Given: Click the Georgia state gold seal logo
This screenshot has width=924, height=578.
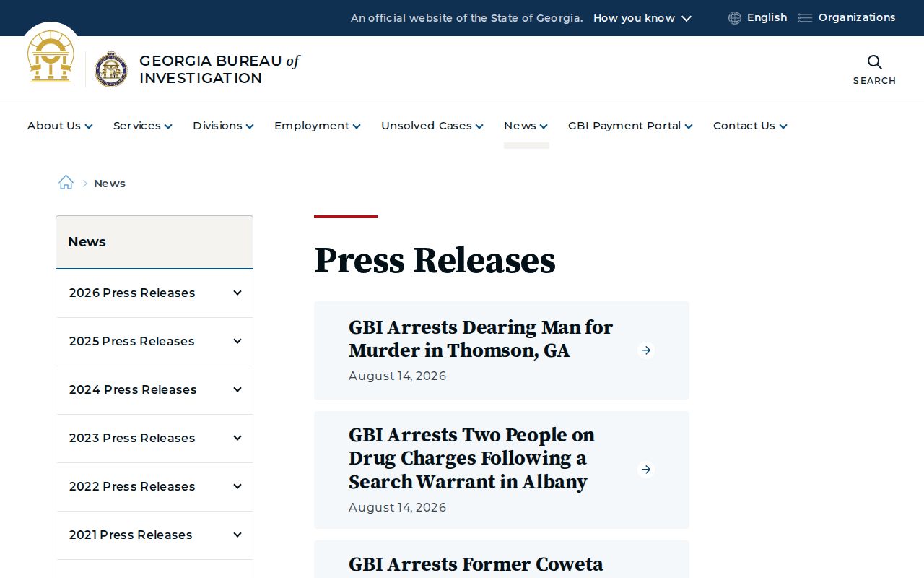Looking at the screenshot, I should pyautogui.click(x=51, y=56).
